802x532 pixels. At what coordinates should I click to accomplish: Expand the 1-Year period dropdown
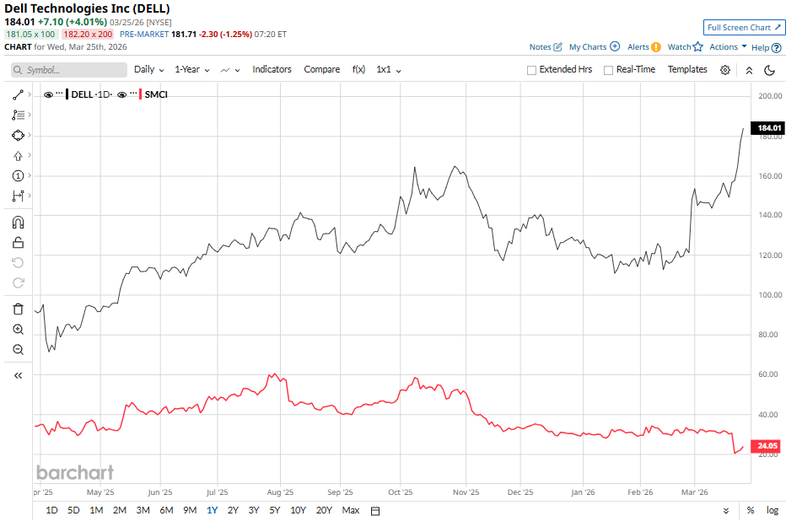click(x=192, y=70)
